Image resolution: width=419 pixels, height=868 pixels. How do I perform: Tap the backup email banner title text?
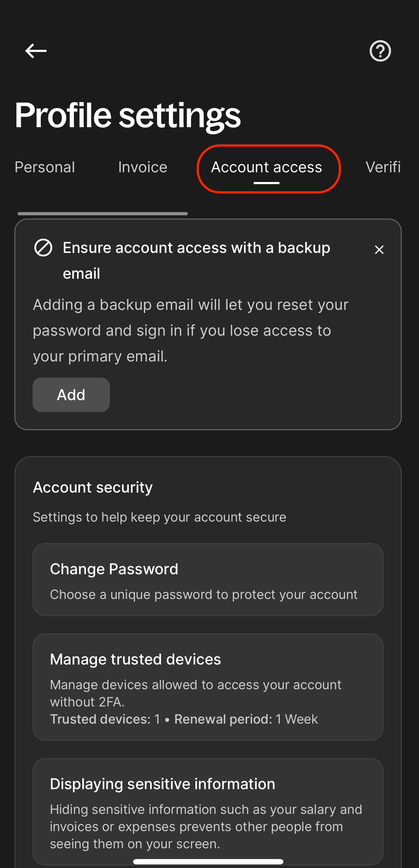[196, 260]
